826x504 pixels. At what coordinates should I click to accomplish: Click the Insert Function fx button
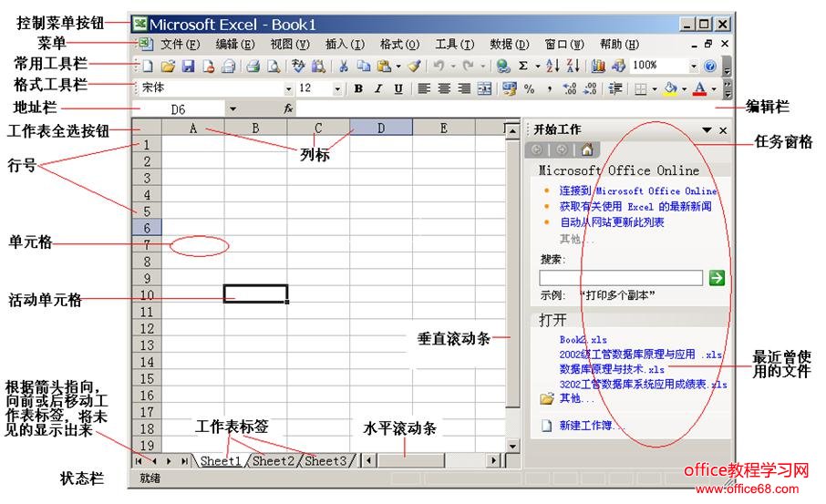click(288, 108)
